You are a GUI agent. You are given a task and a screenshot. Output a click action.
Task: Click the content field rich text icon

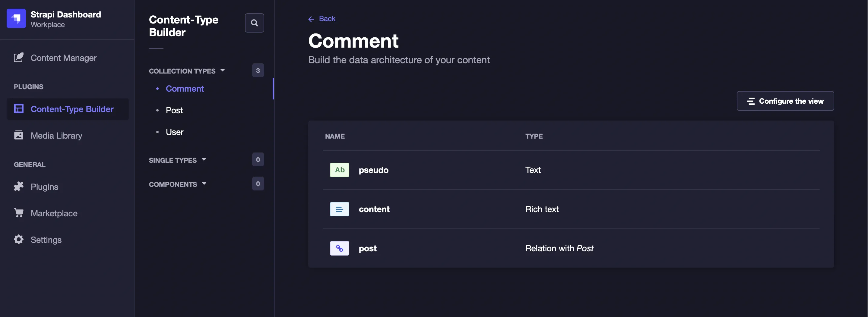click(x=339, y=209)
